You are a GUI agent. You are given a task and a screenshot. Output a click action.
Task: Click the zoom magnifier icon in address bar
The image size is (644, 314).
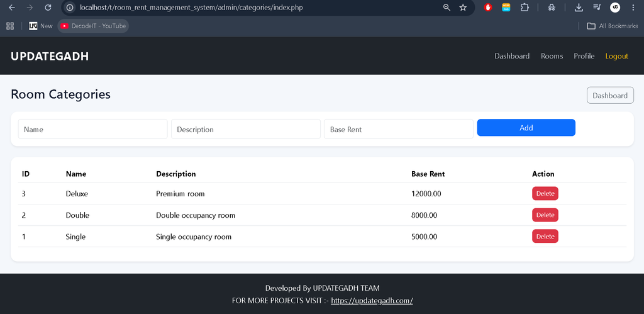(447, 8)
